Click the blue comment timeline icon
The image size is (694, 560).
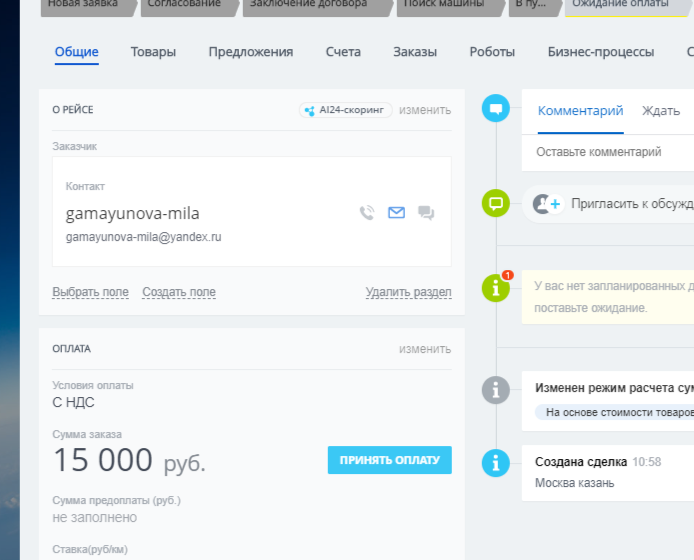pos(496,108)
